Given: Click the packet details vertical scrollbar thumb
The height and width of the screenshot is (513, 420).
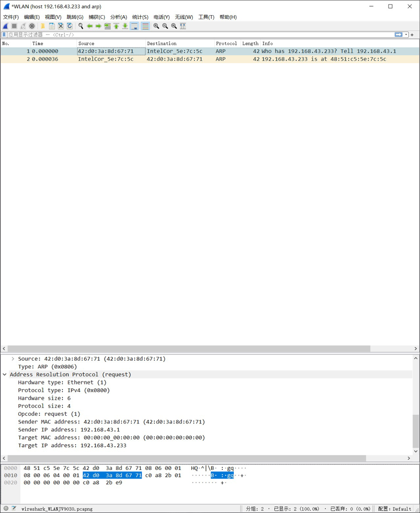Looking at the screenshot, I should tap(416, 431).
